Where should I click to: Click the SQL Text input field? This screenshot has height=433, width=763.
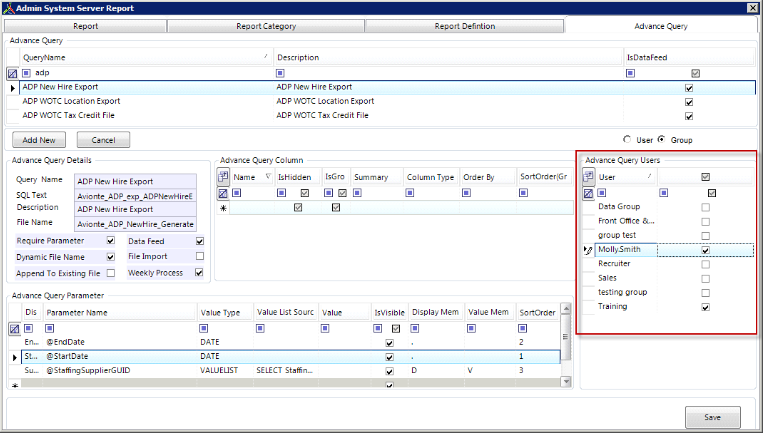tap(136, 196)
